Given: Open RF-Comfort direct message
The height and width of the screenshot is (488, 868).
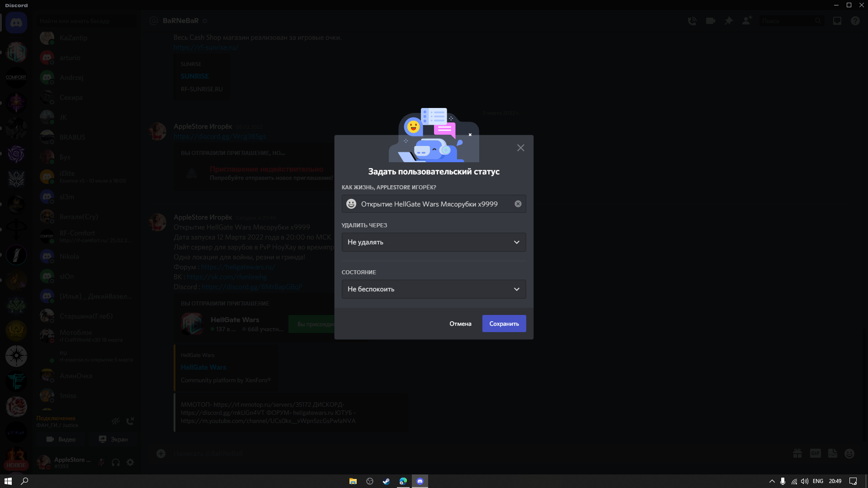Looking at the screenshot, I should (86, 236).
